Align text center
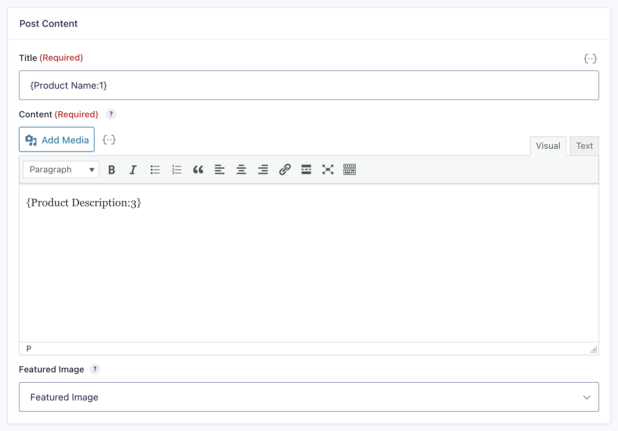This screenshot has width=618, height=431. click(x=241, y=170)
